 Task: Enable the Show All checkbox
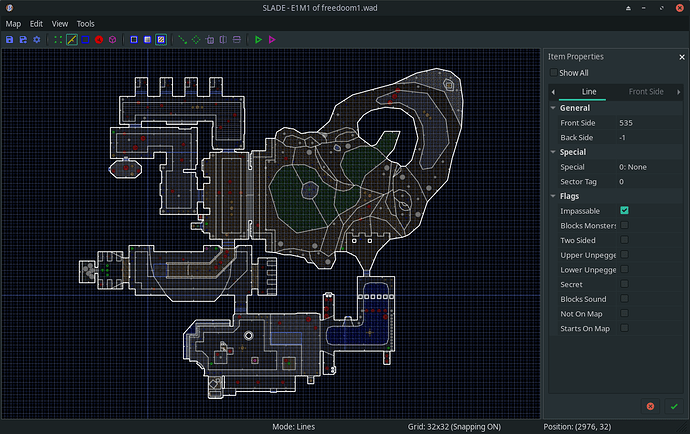[552, 73]
